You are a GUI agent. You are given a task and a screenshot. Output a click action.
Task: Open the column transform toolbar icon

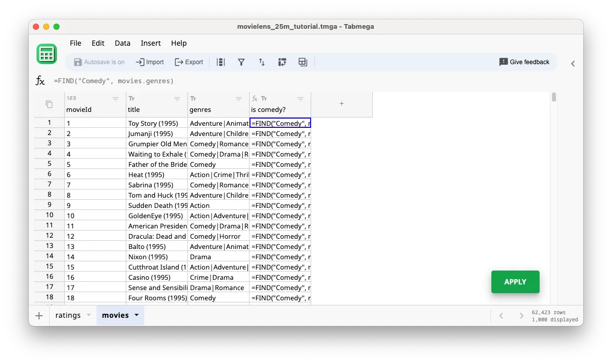point(282,62)
